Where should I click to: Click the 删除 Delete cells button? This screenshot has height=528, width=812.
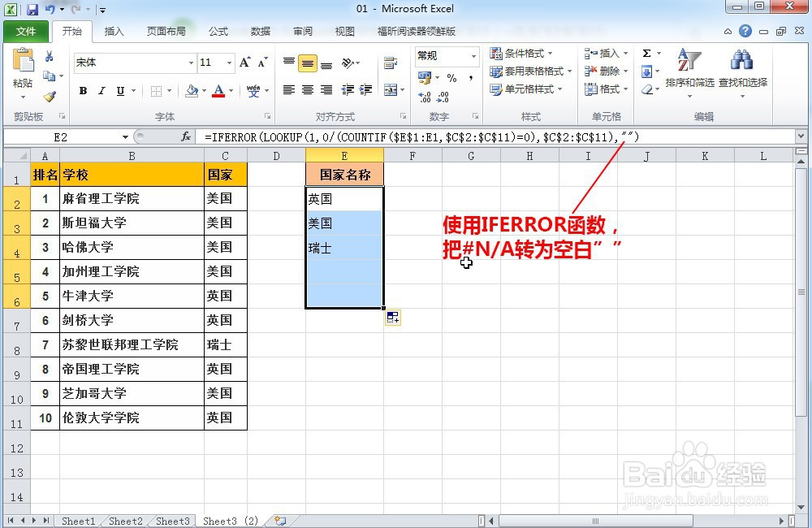pyautogui.click(x=606, y=71)
